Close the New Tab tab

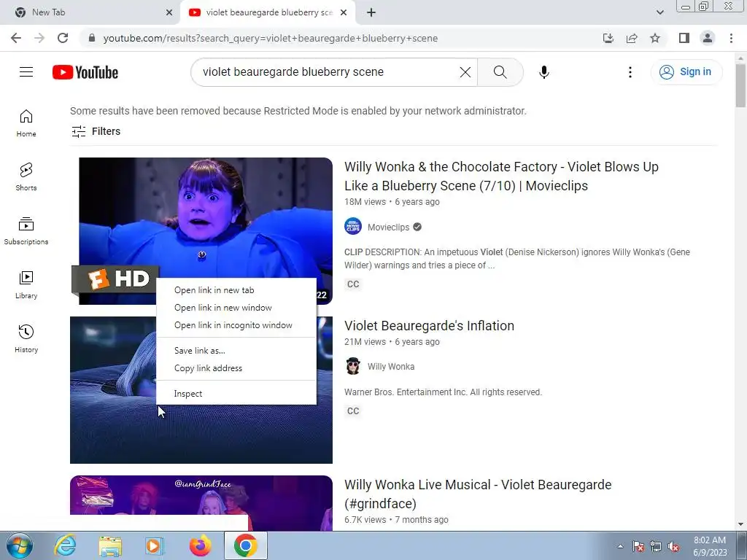(x=169, y=12)
